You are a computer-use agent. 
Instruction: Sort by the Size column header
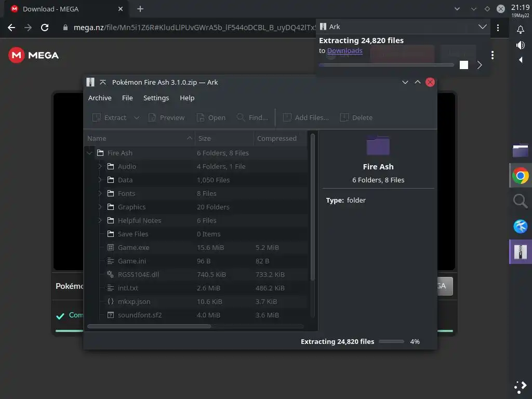coord(224,138)
